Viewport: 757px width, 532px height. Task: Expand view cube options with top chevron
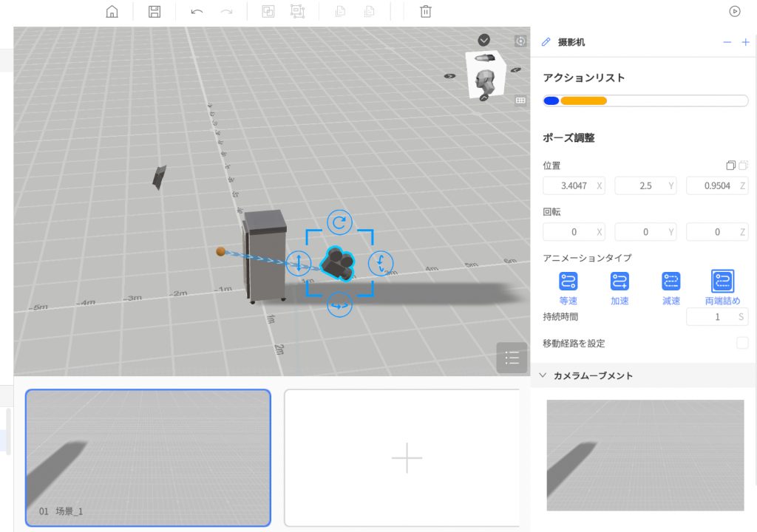(x=484, y=40)
